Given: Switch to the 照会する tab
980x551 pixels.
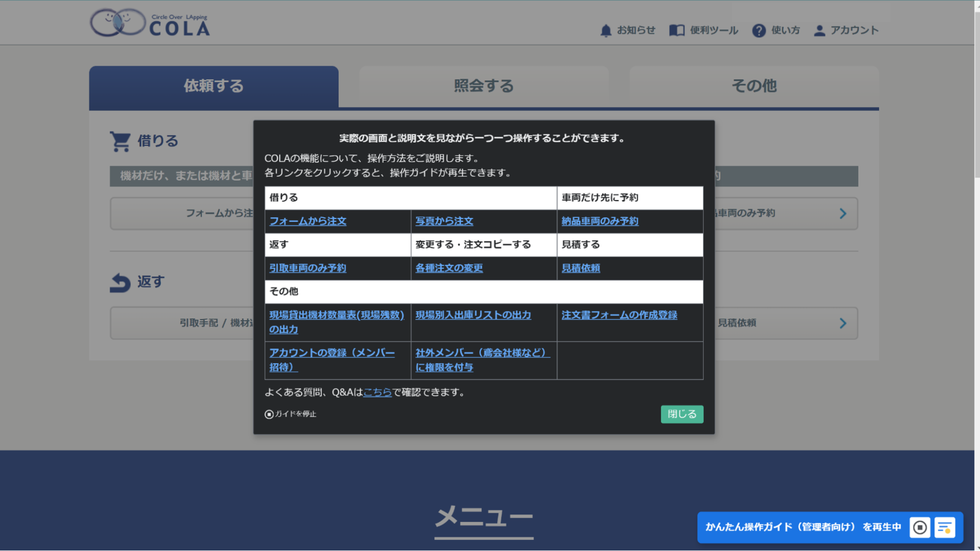Looking at the screenshot, I should click(483, 85).
